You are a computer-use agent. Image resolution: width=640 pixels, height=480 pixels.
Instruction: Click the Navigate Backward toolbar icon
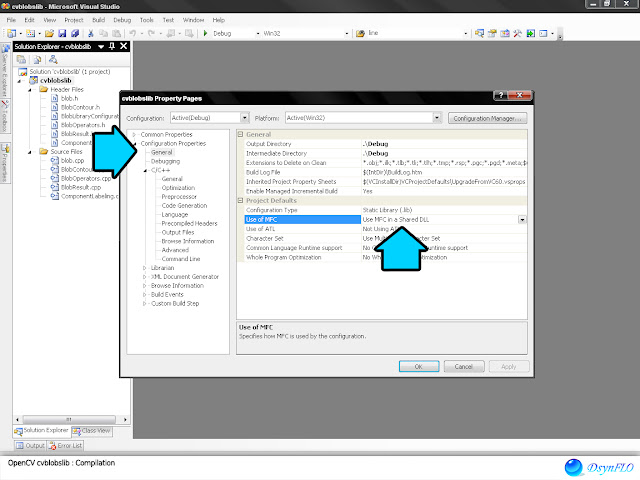tap(171, 33)
